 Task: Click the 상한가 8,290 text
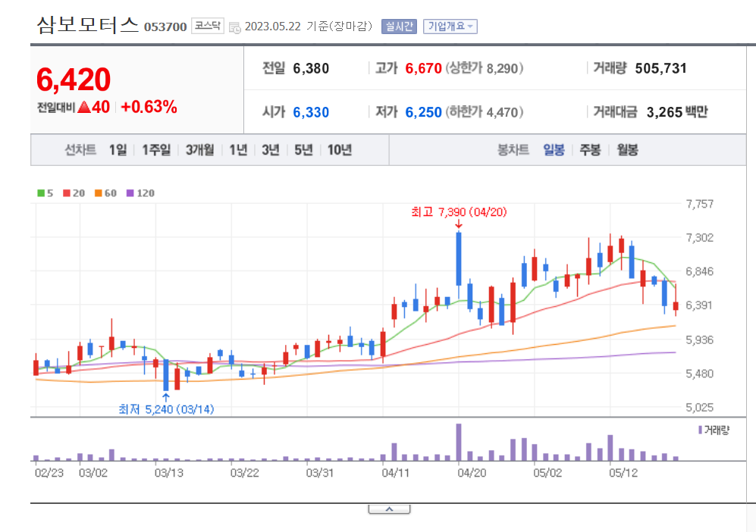coord(484,68)
